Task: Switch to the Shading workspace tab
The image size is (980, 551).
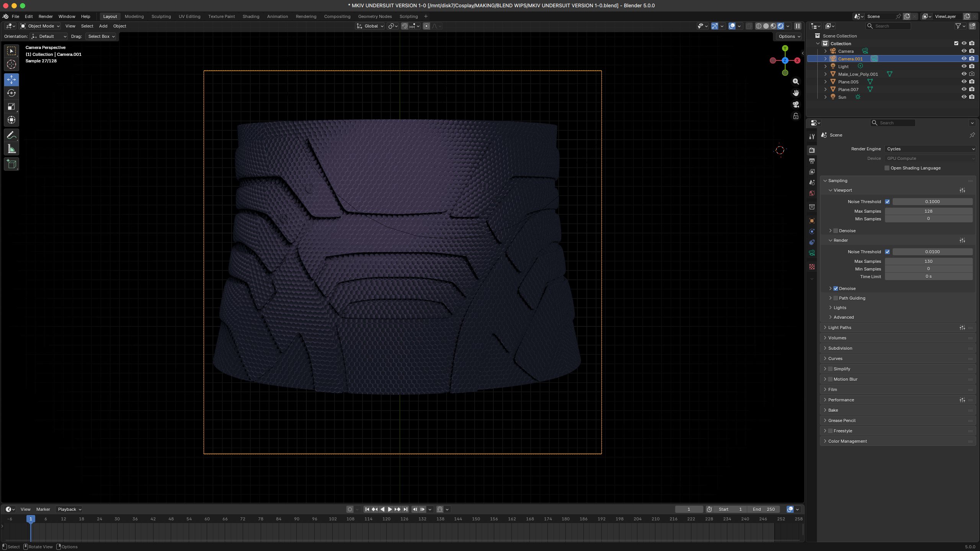Action: coord(251,16)
